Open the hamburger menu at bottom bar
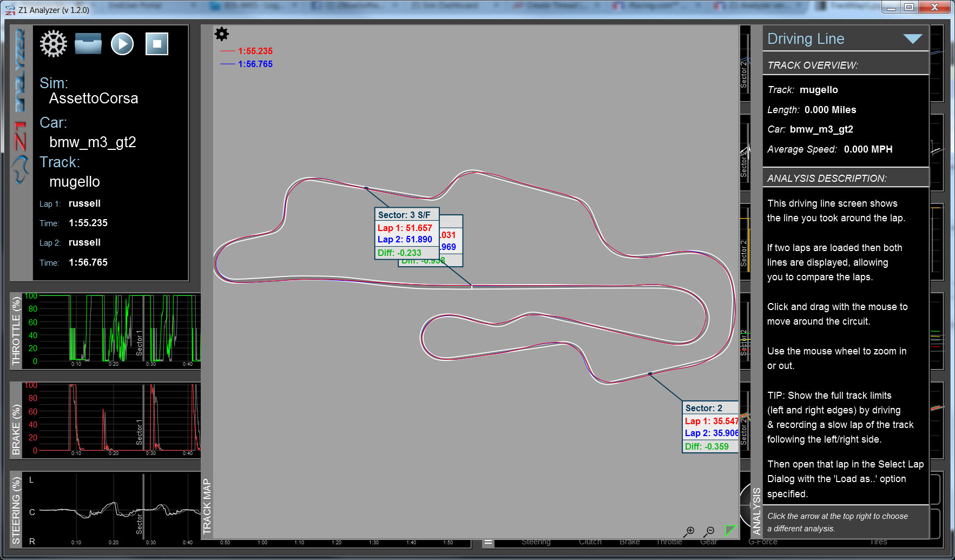This screenshot has width=955, height=560. point(488,542)
